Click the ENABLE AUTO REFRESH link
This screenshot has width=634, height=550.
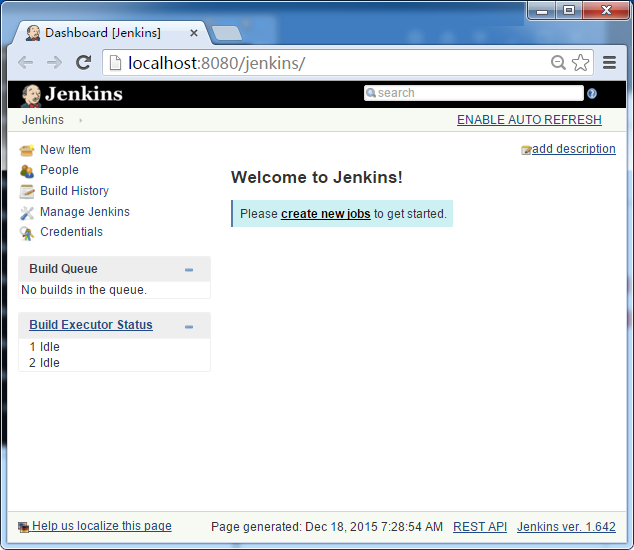click(529, 120)
